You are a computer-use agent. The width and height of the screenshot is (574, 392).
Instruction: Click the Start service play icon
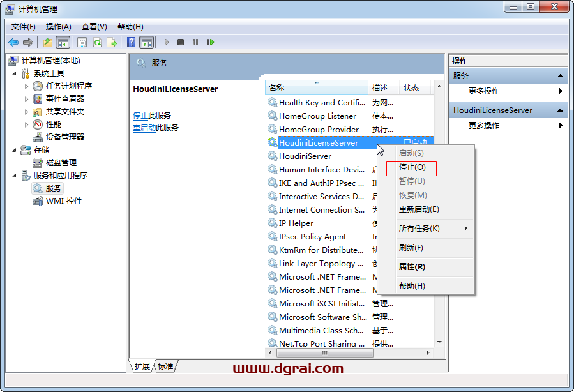click(167, 43)
